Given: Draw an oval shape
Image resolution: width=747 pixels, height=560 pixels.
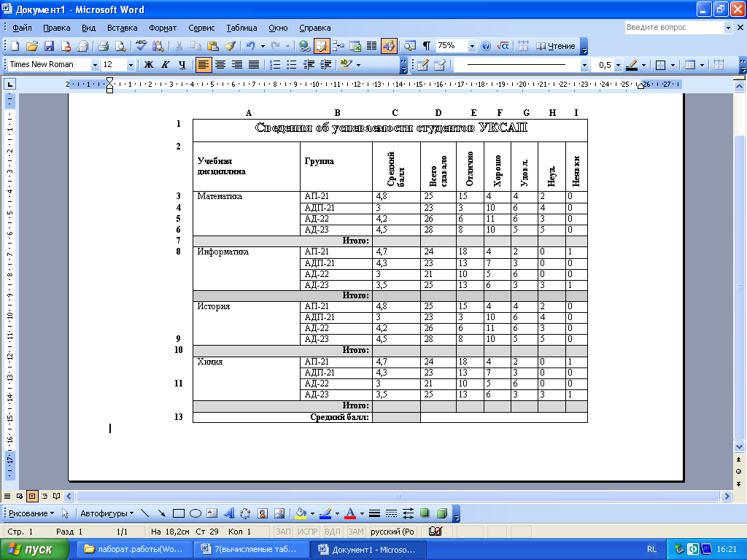Looking at the screenshot, I should tap(196, 513).
